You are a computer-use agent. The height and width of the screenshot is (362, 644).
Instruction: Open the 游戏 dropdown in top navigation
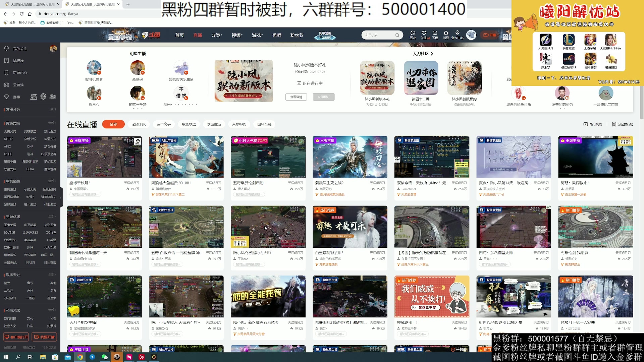[x=257, y=35]
